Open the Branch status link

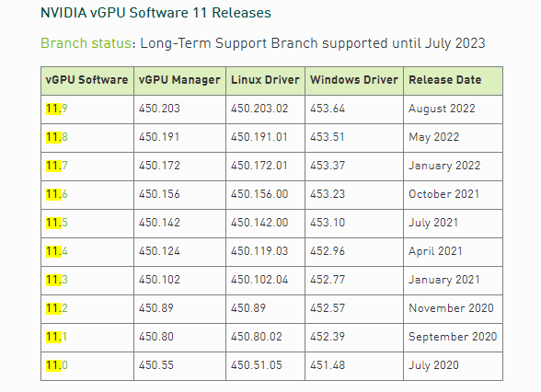86,43
